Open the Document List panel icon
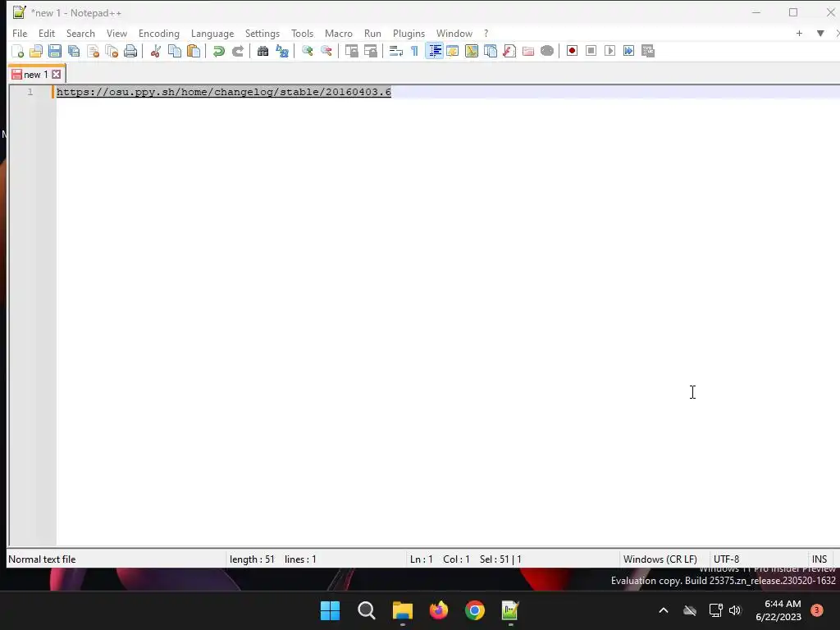The height and width of the screenshot is (630, 840). click(x=491, y=51)
